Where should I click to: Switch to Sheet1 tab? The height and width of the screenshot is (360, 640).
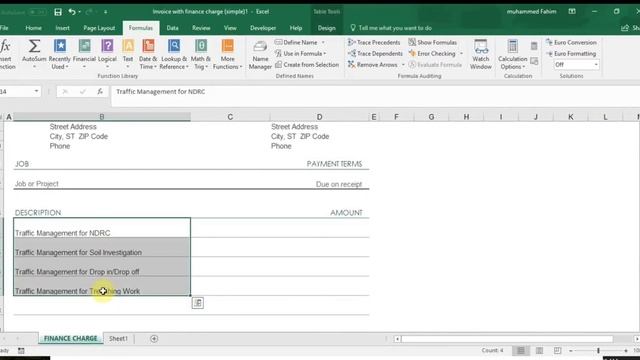tap(118, 338)
